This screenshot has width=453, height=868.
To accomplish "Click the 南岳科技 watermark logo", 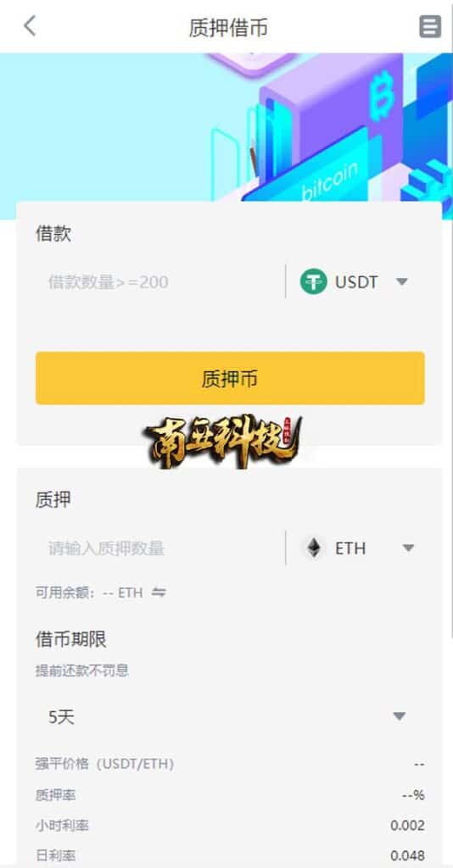I will pyautogui.click(x=224, y=441).
